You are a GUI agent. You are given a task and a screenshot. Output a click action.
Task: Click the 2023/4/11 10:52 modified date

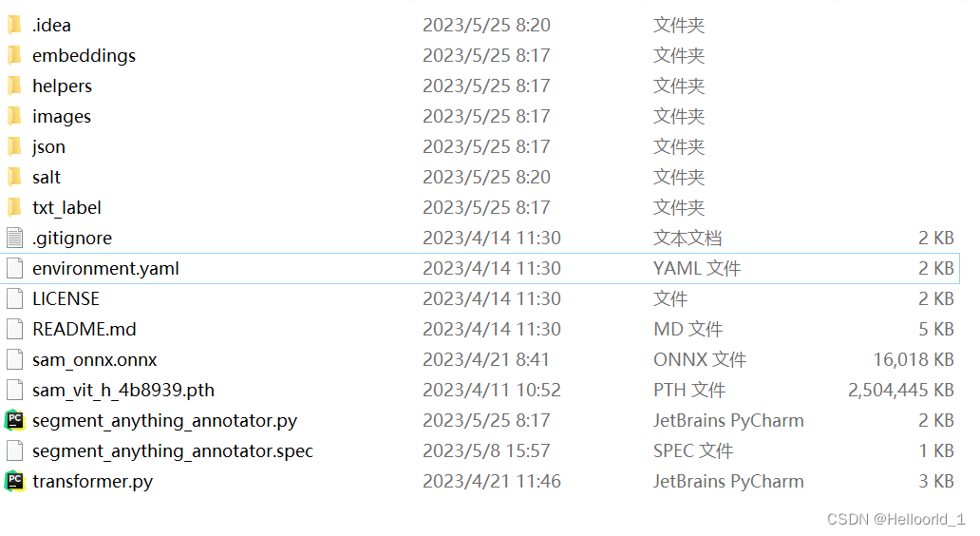(x=491, y=391)
